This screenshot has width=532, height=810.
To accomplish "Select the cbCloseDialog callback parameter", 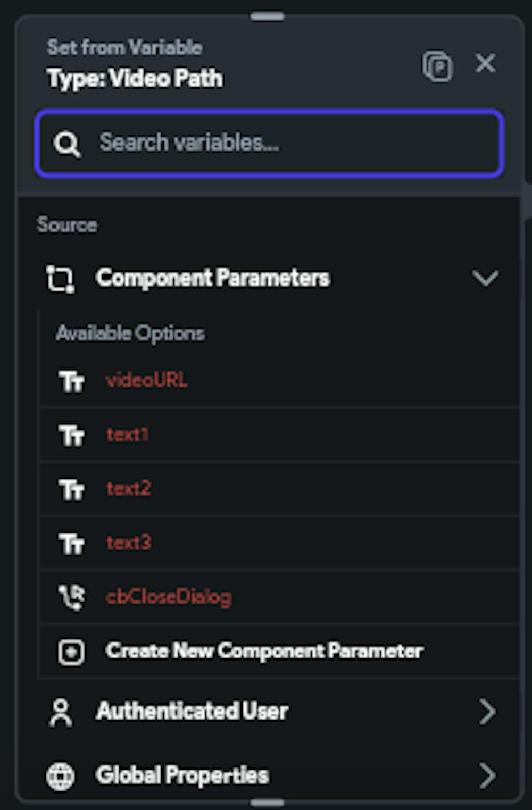I will 279,597.
